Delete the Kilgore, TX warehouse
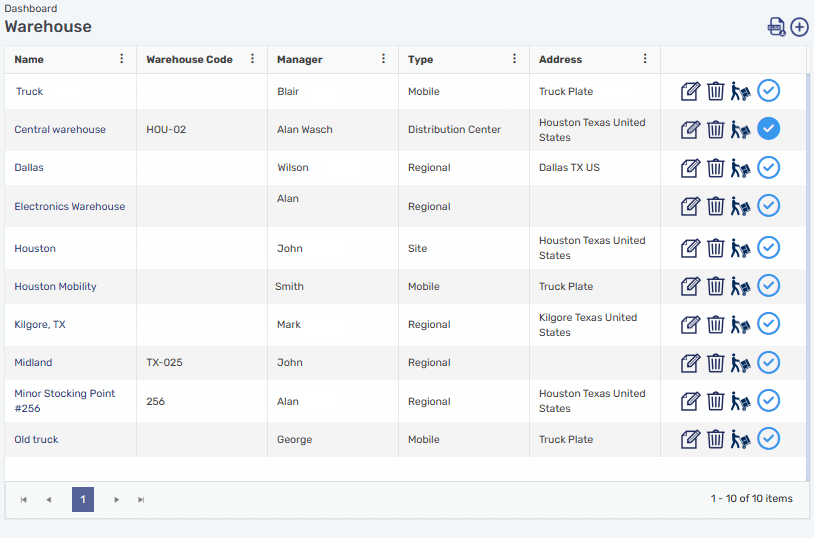This screenshot has height=538, width=814. point(715,325)
